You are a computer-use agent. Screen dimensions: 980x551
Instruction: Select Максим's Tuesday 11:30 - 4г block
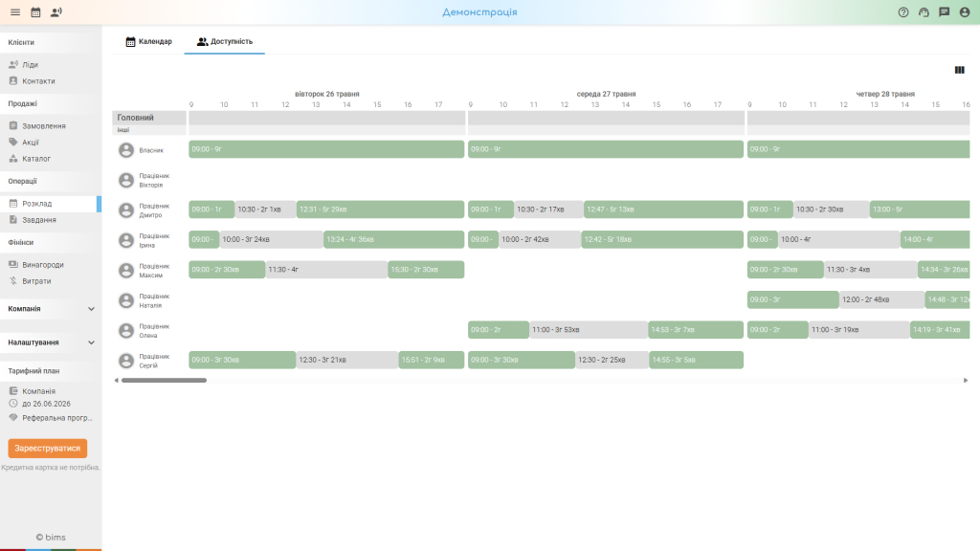pyautogui.click(x=326, y=269)
